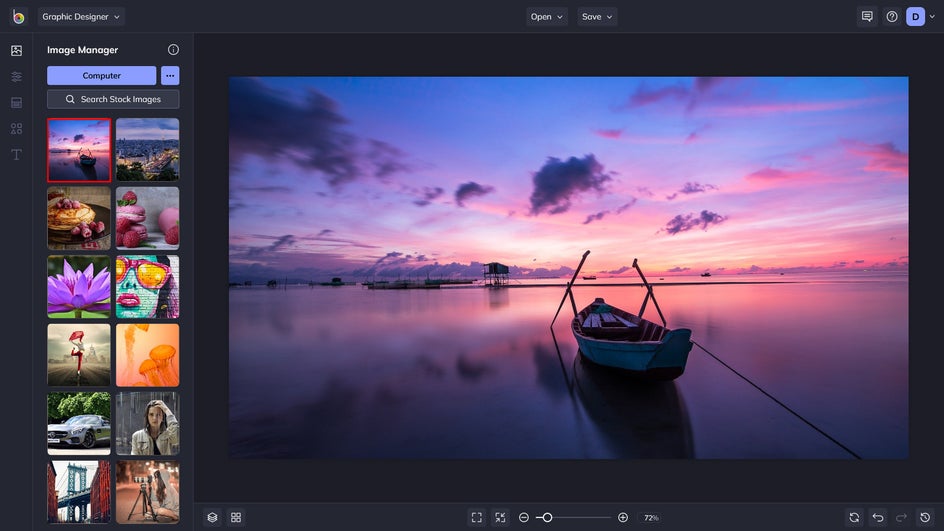Select the sunset boat thumbnail
The width and height of the screenshot is (944, 531).
79,150
